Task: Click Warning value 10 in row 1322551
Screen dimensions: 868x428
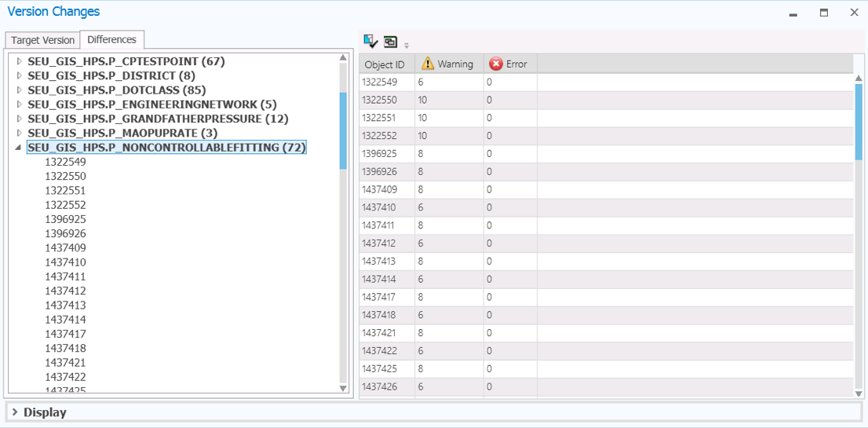Action: coord(449,118)
